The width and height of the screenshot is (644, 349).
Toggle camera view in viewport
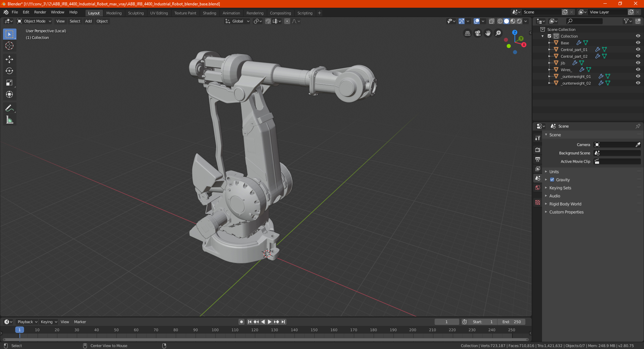pos(478,33)
